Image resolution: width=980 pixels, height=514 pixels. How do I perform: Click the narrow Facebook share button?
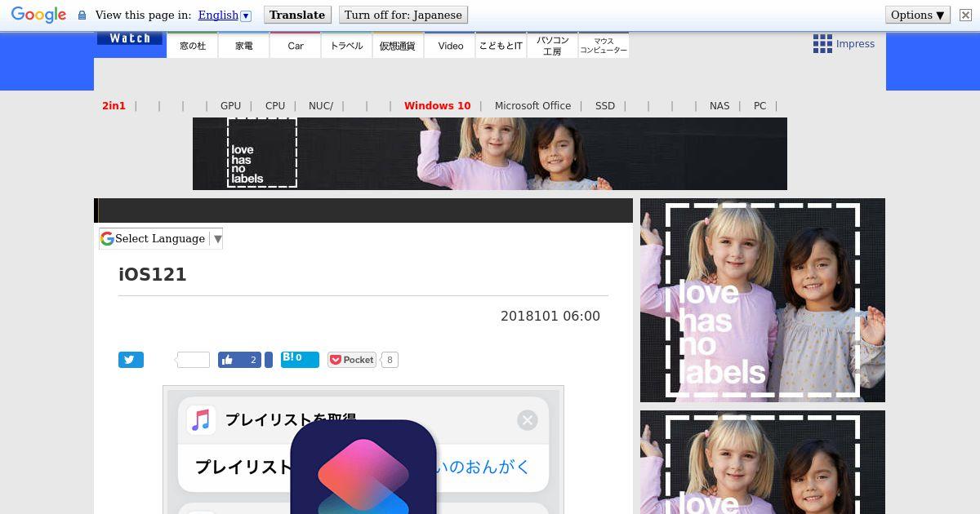click(x=269, y=360)
